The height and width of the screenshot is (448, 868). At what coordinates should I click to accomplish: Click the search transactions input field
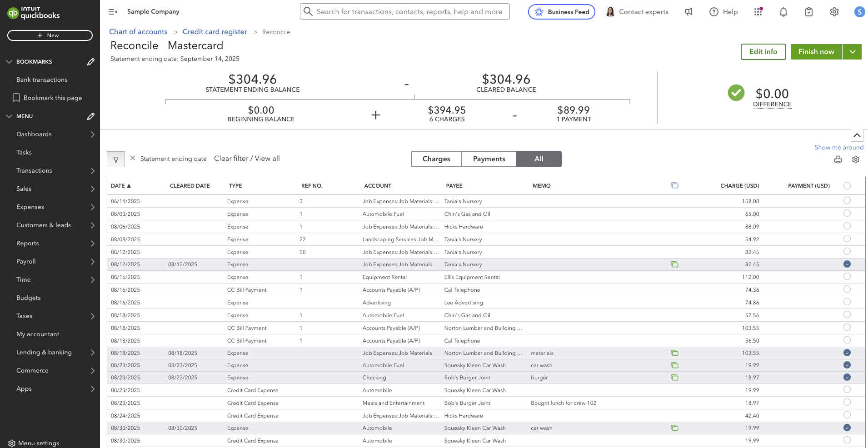409,12
